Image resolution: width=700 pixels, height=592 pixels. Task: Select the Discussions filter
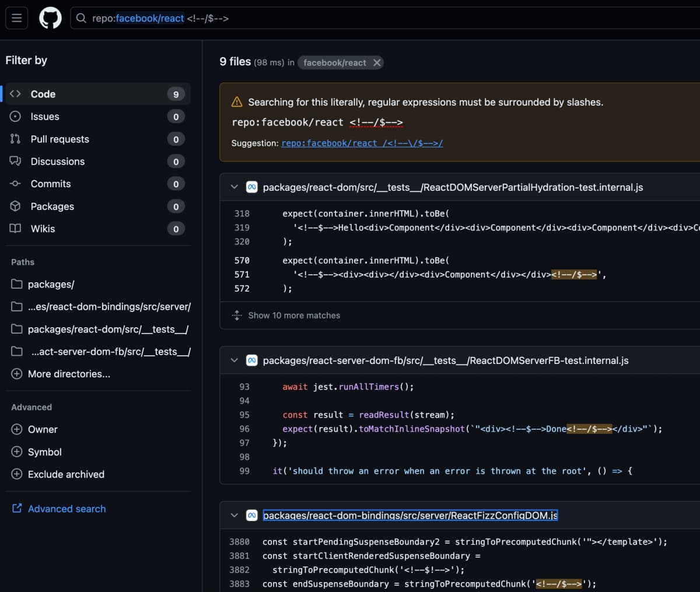click(98, 162)
